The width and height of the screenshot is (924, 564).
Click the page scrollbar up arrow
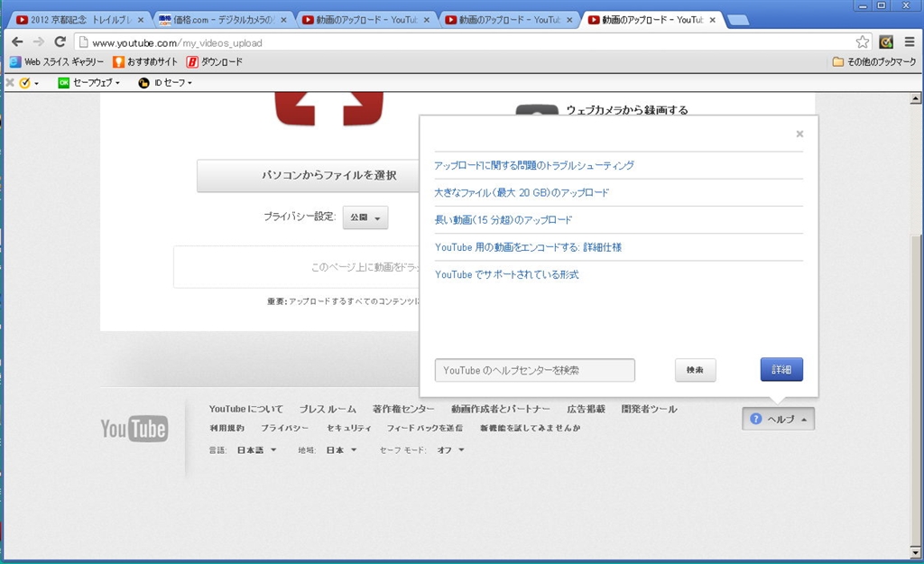point(915,98)
